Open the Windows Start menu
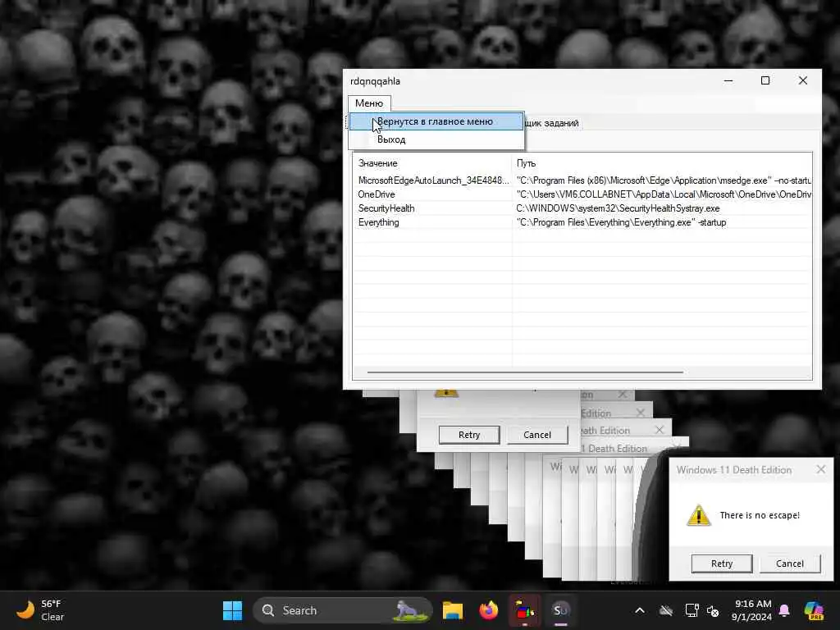The width and height of the screenshot is (840, 630). (232, 610)
